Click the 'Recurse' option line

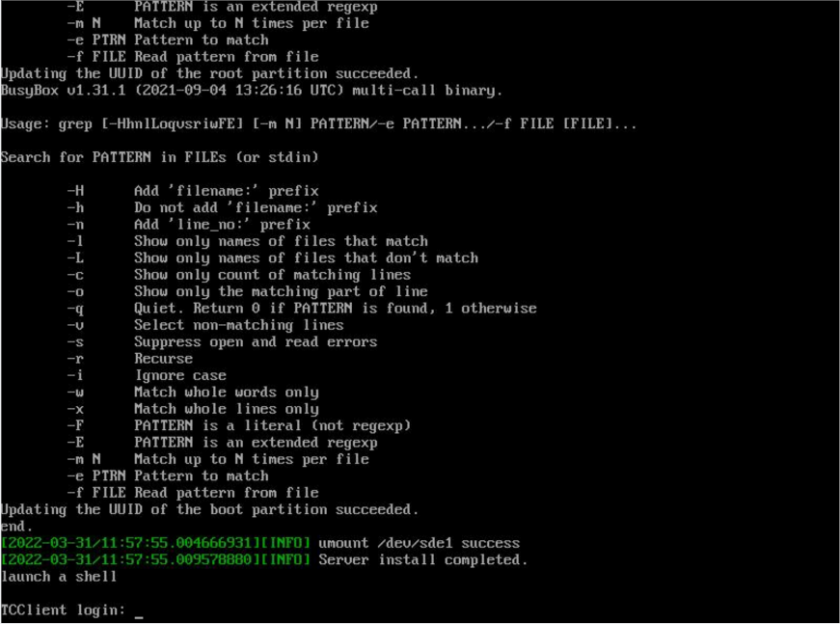click(x=163, y=359)
